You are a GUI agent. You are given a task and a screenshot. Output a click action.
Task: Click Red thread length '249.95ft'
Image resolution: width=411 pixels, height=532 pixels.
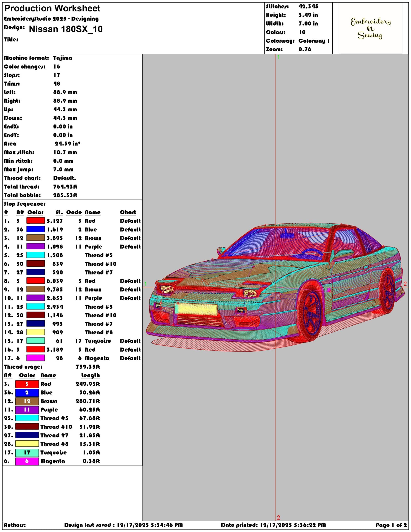88,384
